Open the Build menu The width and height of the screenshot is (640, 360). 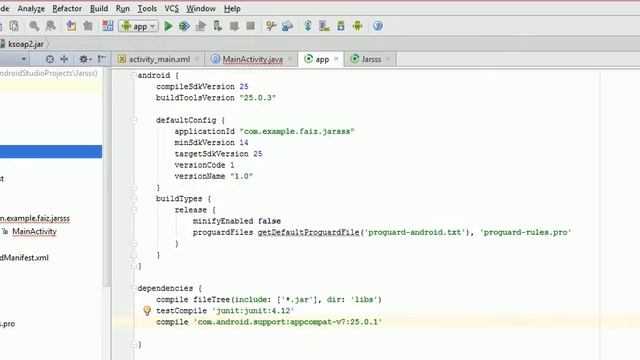pos(99,9)
